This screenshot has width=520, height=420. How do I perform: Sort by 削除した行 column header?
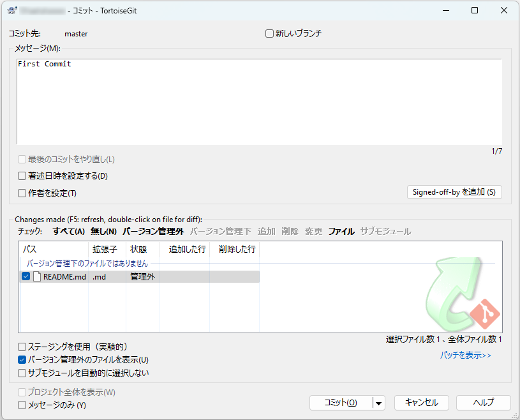click(234, 250)
